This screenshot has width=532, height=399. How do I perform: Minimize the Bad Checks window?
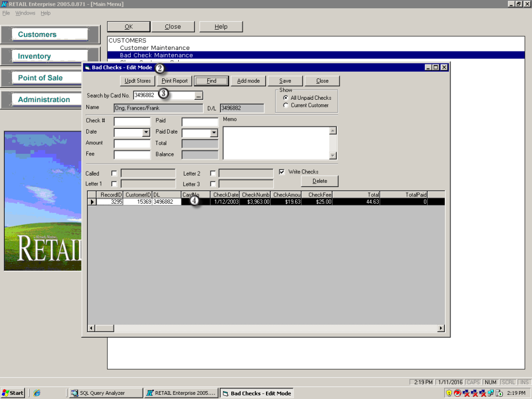click(429, 68)
